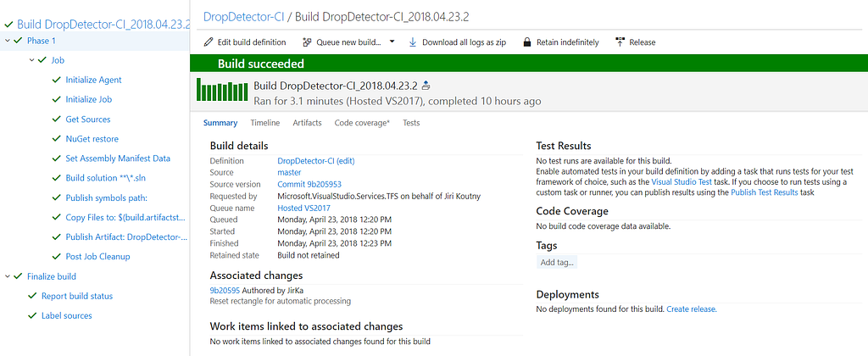Click the Create release link
Image resolution: width=868 pixels, height=356 pixels.
(692, 309)
